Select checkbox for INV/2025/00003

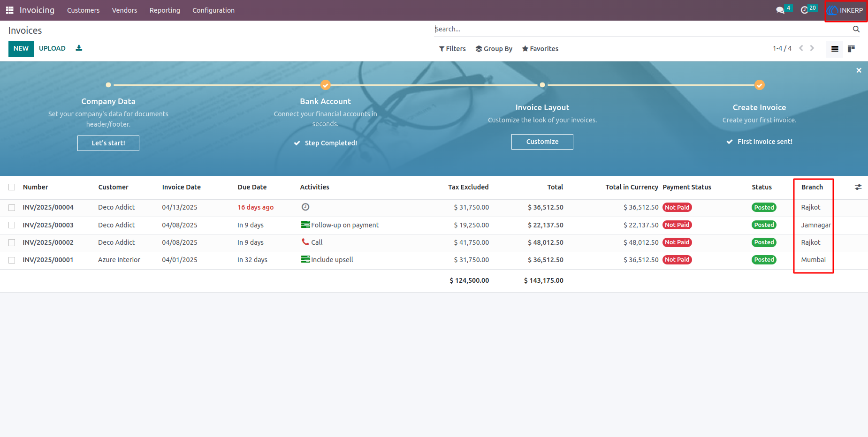click(12, 225)
